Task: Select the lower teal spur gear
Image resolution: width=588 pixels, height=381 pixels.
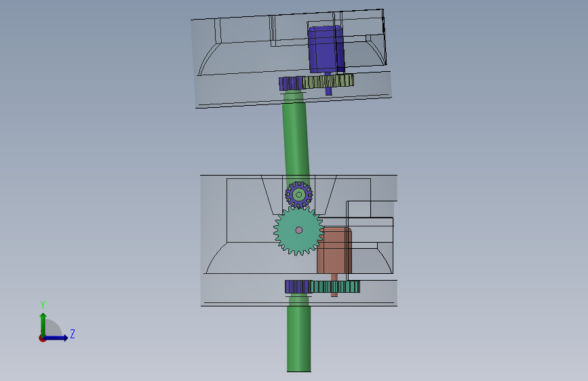Action: (335, 287)
